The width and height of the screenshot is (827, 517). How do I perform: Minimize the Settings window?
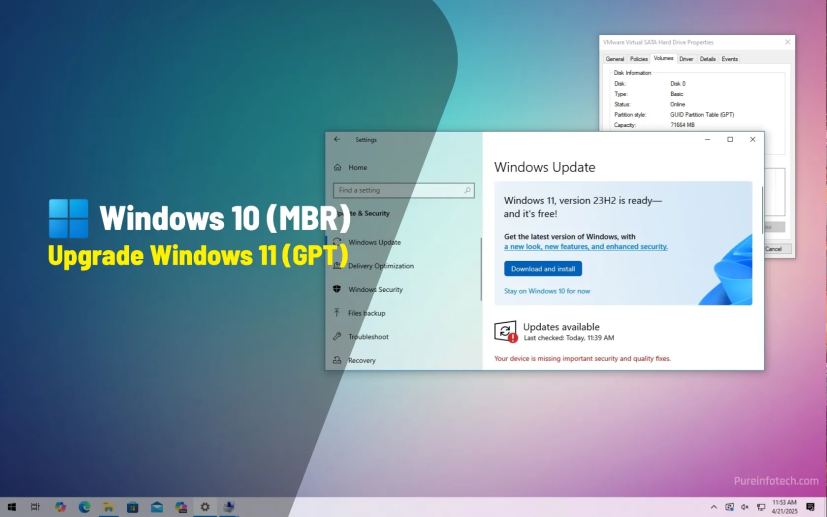tap(708, 139)
